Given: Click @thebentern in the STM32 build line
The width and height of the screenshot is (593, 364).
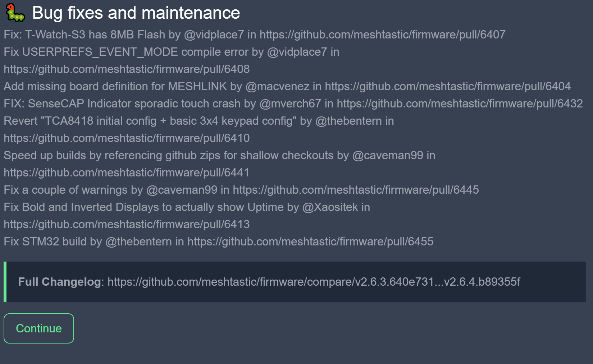Looking at the screenshot, I should pyautogui.click(x=138, y=241).
